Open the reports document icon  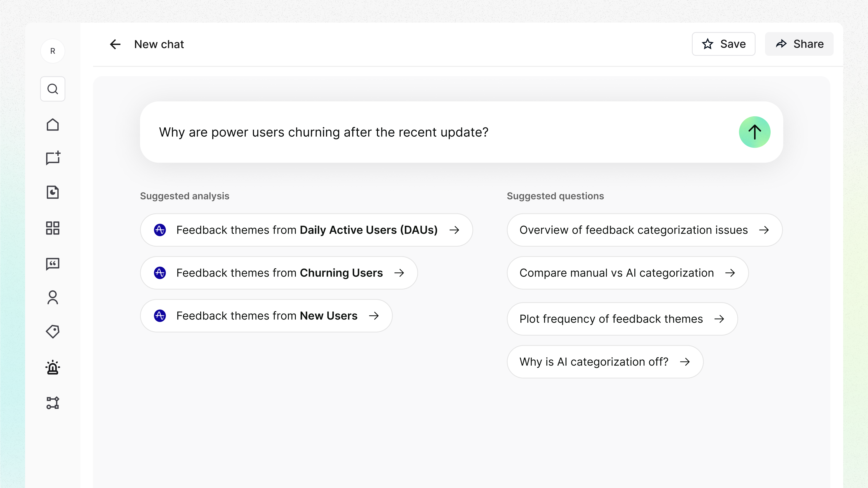53,192
